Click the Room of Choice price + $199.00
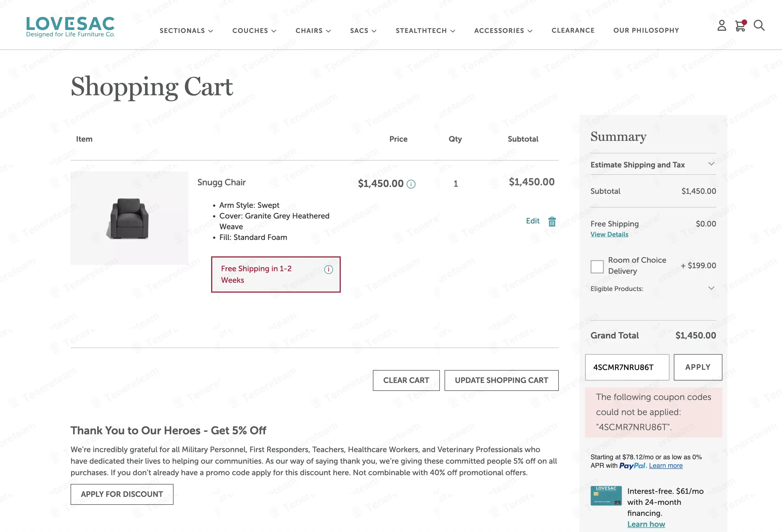Screen dimensions: 782x532 pyautogui.click(x=698, y=265)
